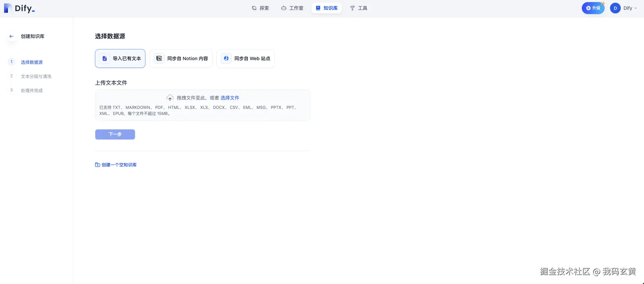Choose 导入已有文本 data source
The height and width of the screenshot is (284, 644).
pyautogui.click(x=120, y=58)
